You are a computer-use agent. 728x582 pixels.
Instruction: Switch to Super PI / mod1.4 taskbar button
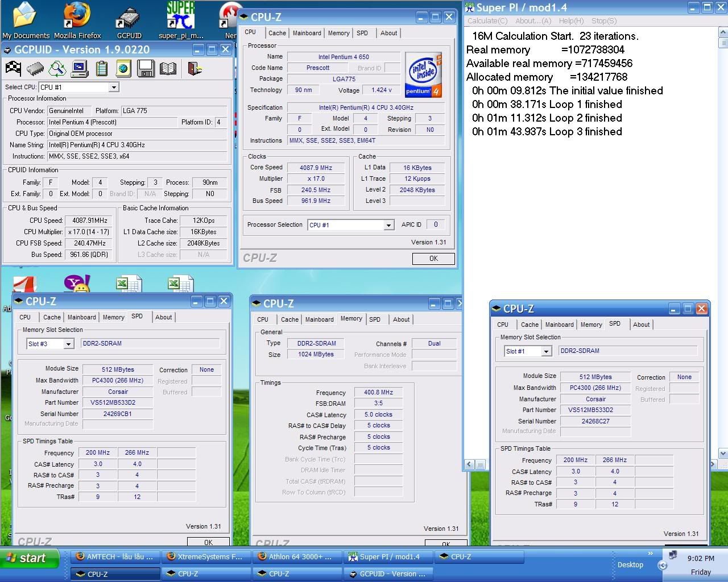tap(388, 557)
